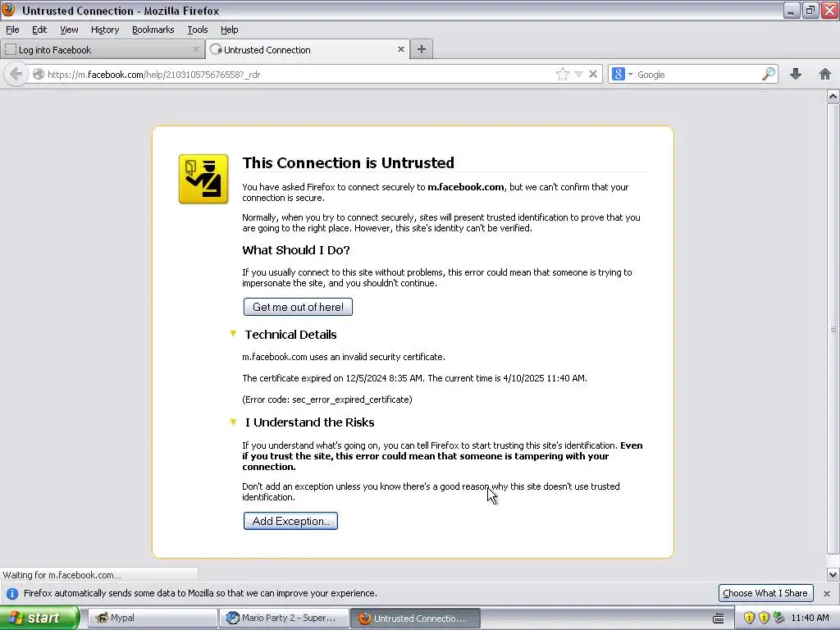Dismiss the Mozilla data notification bar
The image size is (840, 630).
pyautogui.click(x=827, y=594)
